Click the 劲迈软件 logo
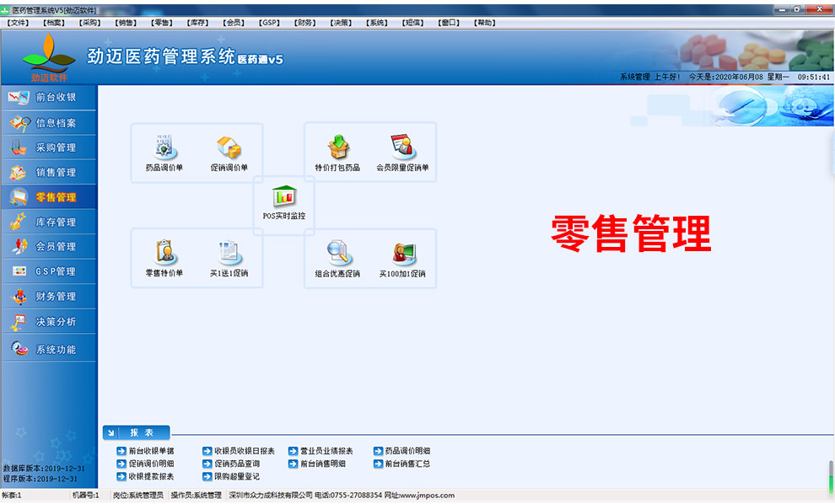 coord(49,58)
